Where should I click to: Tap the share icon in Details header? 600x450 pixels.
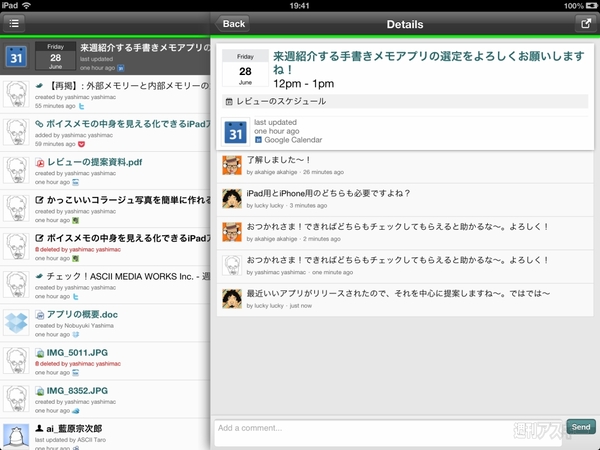[584, 23]
